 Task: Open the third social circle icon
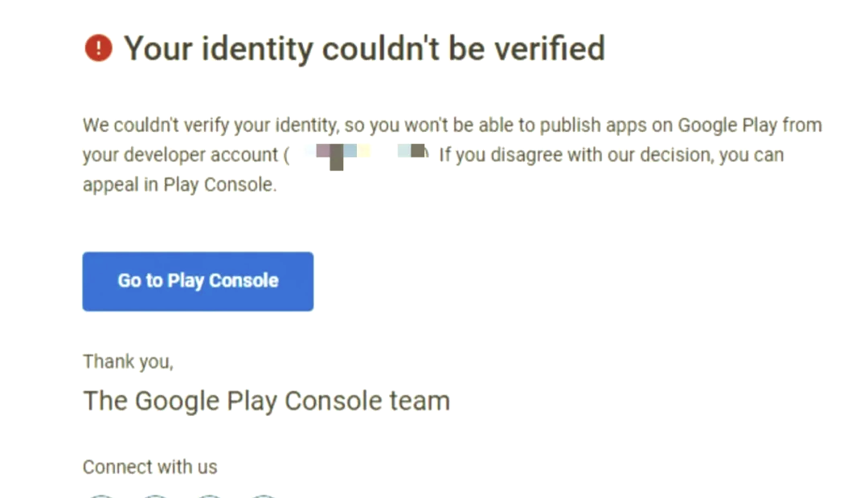pos(209,496)
